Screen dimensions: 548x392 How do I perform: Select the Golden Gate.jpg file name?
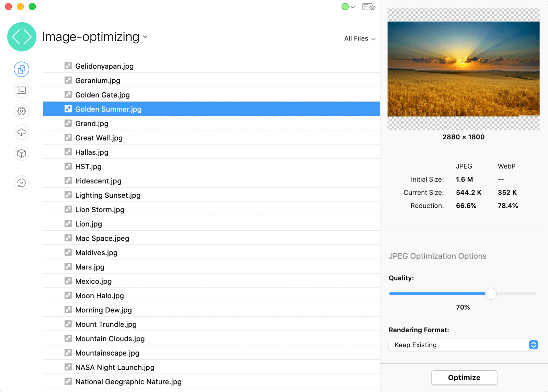103,95
